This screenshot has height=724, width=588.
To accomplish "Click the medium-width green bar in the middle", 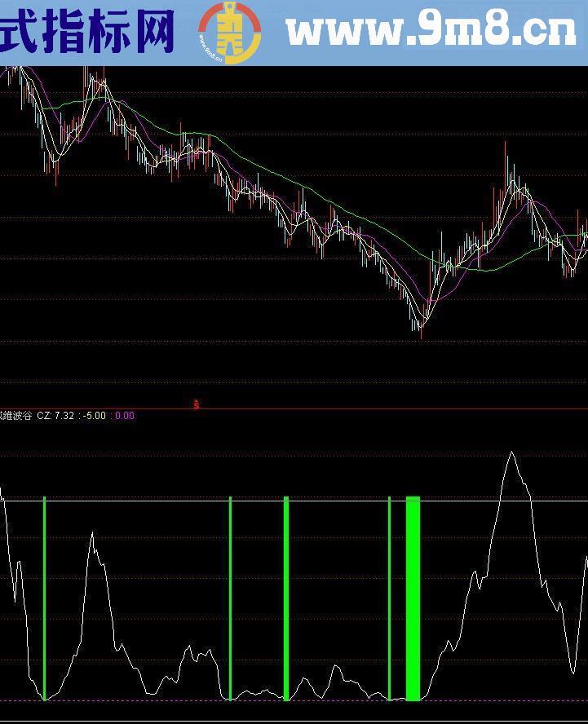I will click(286, 598).
